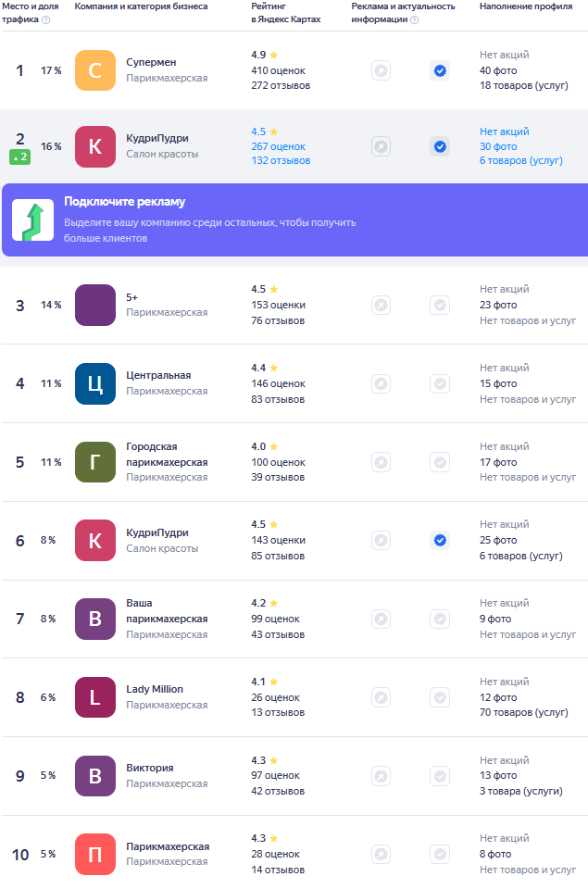Click the 17 % traffic share value
588x889 pixels.
(x=51, y=71)
